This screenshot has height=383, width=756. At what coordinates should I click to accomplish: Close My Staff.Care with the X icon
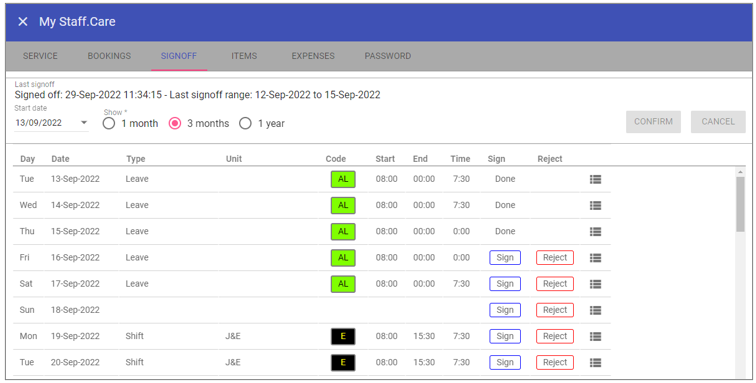(x=23, y=22)
